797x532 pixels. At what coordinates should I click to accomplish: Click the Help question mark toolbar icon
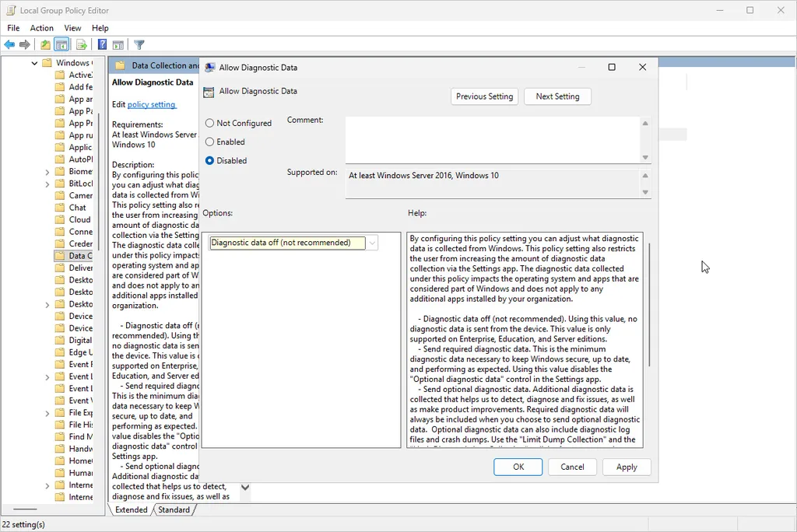pyautogui.click(x=102, y=44)
